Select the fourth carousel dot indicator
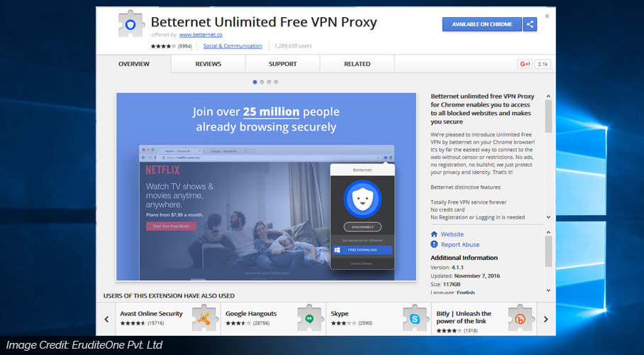The image size is (644, 355). coord(276,82)
